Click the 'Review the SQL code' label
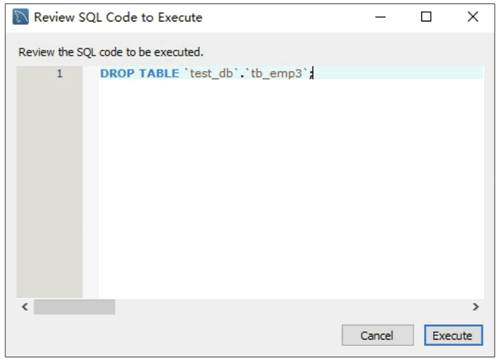 point(111,52)
